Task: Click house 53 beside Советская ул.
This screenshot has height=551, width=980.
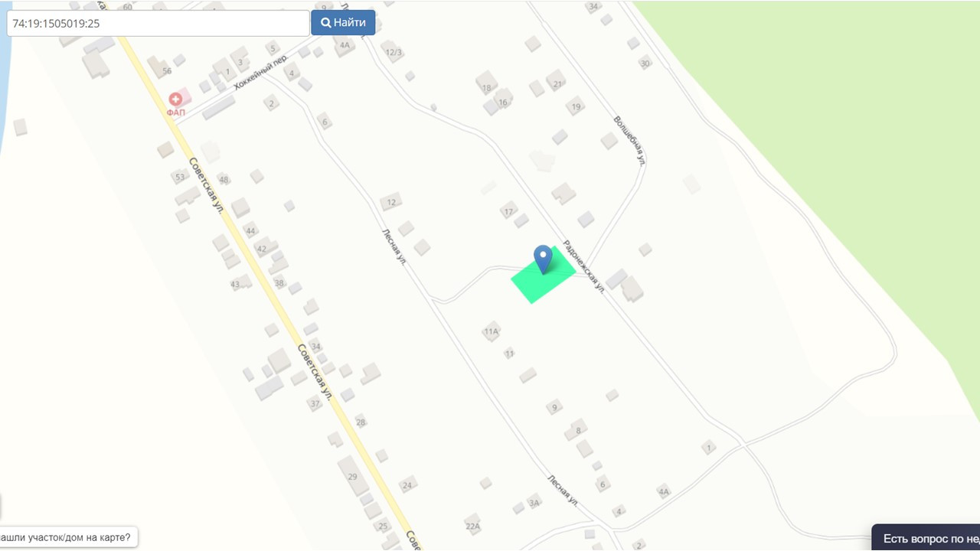Action: pos(180,177)
